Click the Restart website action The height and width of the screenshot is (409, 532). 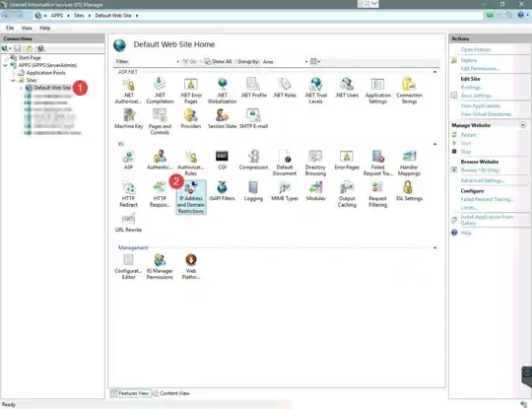point(468,135)
